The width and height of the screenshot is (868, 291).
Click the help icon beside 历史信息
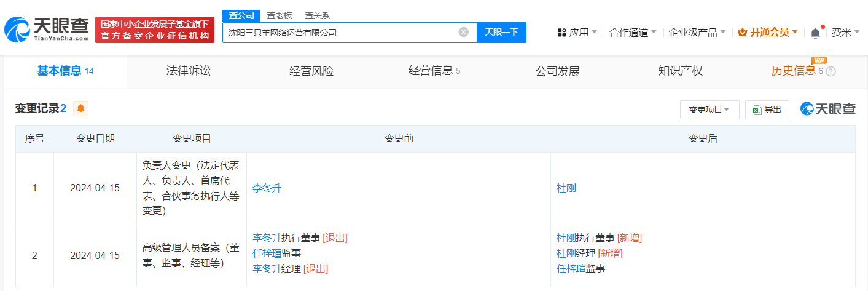pyautogui.click(x=831, y=71)
